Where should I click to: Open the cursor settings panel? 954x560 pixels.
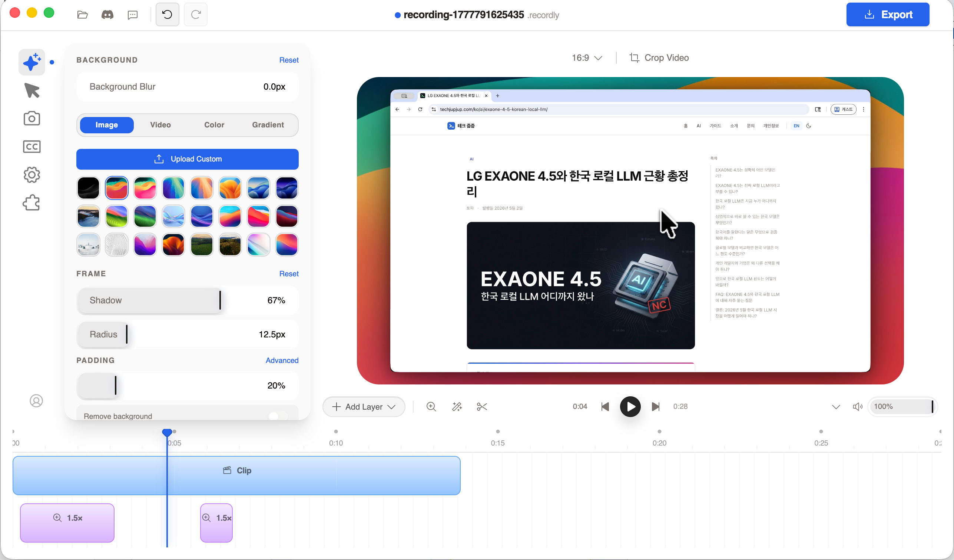[x=32, y=90]
